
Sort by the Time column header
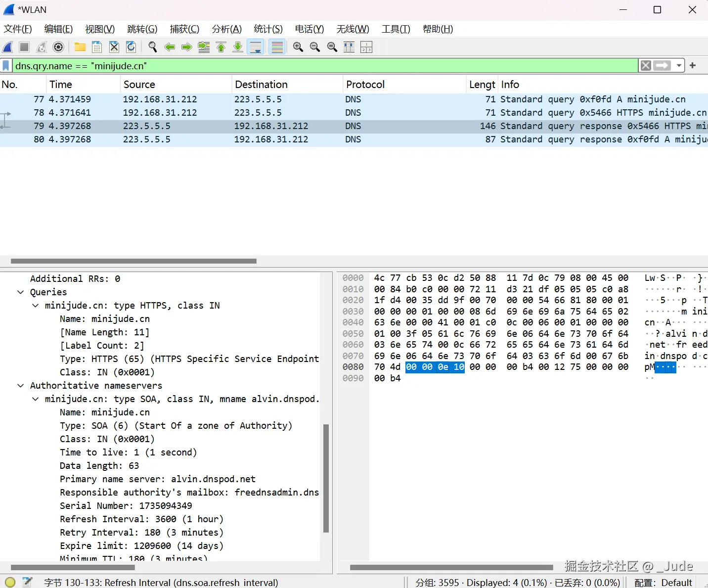[x=84, y=84]
